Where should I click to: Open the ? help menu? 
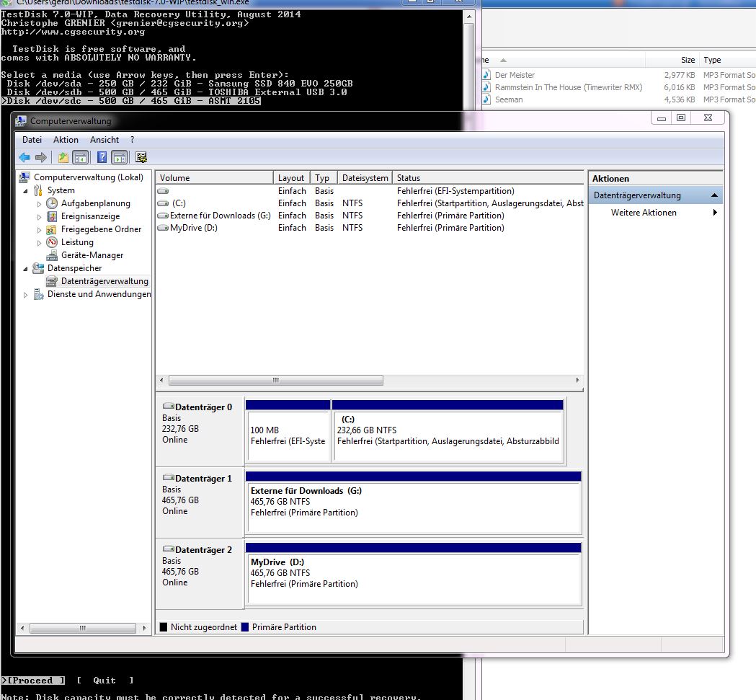[132, 140]
